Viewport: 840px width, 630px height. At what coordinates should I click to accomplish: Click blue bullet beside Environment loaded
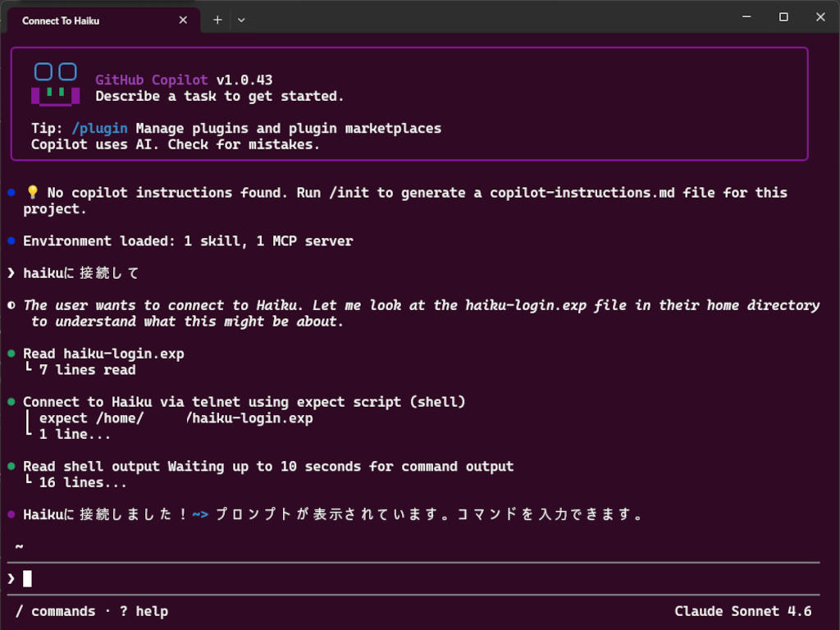pyautogui.click(x=11, y=241)
